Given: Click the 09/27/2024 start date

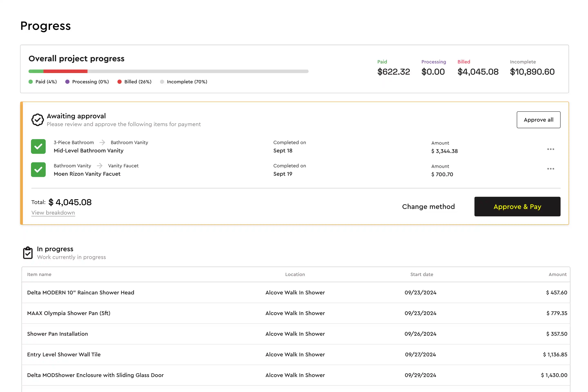Looking at the screenshot, I should pos(421,354).
